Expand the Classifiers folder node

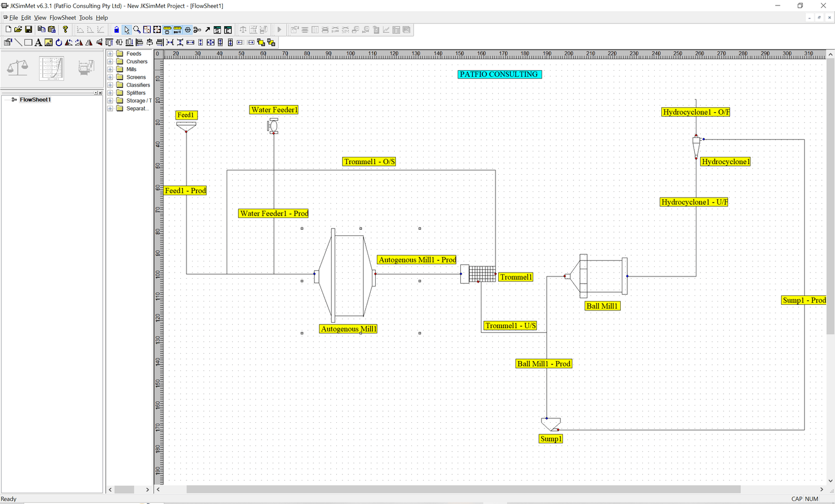click(110, 85)
